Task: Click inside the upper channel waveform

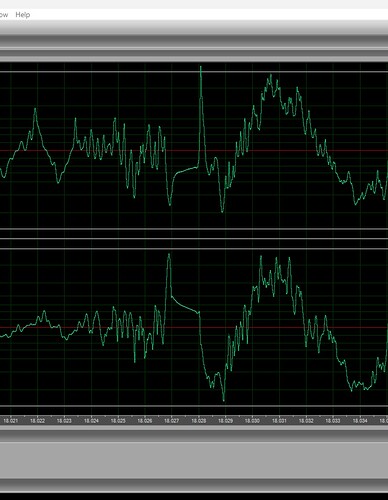Action: (194, 150)
